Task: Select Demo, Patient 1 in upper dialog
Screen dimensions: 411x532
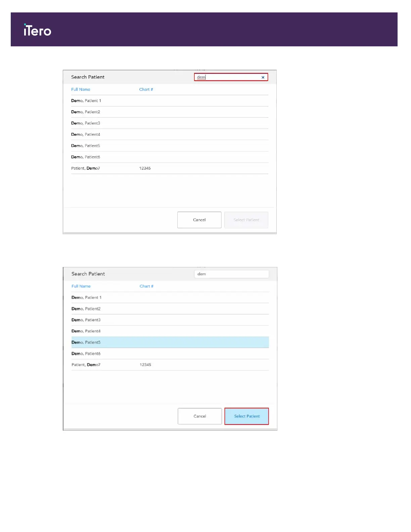Action: point(170,101)
